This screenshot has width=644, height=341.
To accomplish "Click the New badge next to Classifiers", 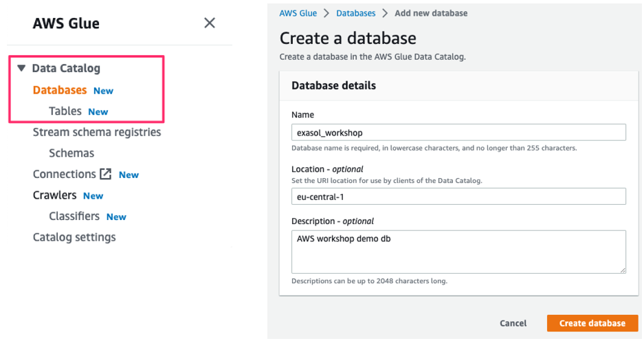I will click(x=116, y=217).
